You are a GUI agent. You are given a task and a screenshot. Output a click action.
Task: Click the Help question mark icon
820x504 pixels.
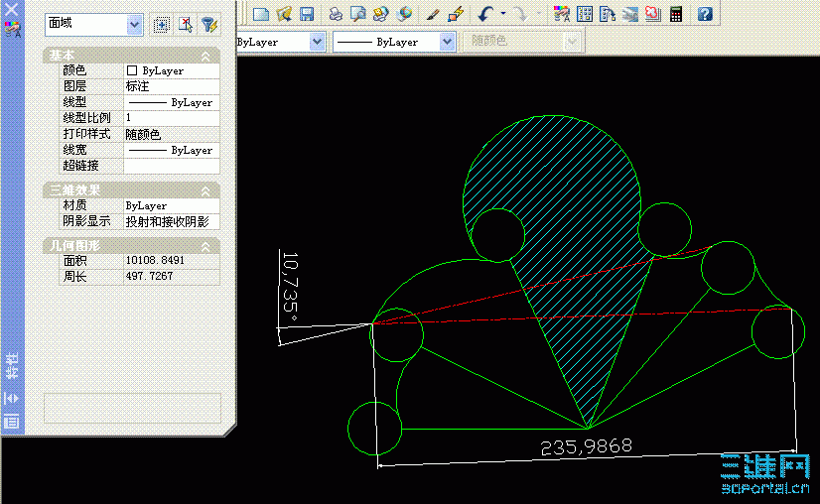click(705, 14)
